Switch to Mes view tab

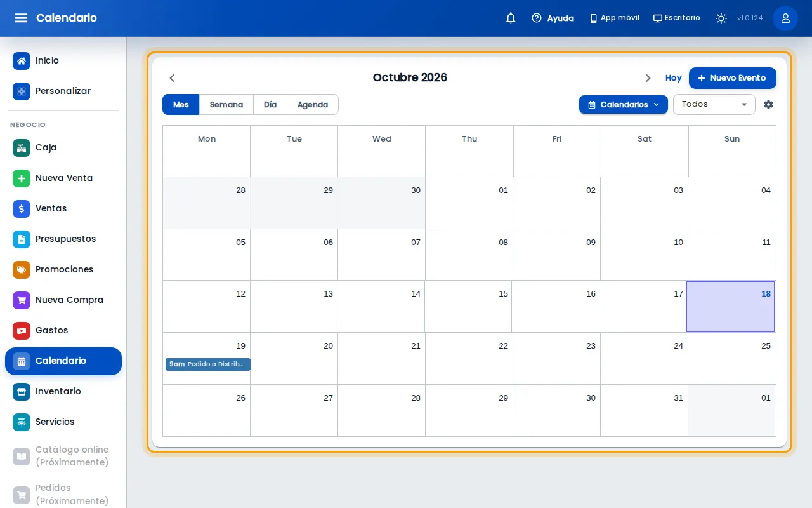pyautogui.click(x=181, y=105)
